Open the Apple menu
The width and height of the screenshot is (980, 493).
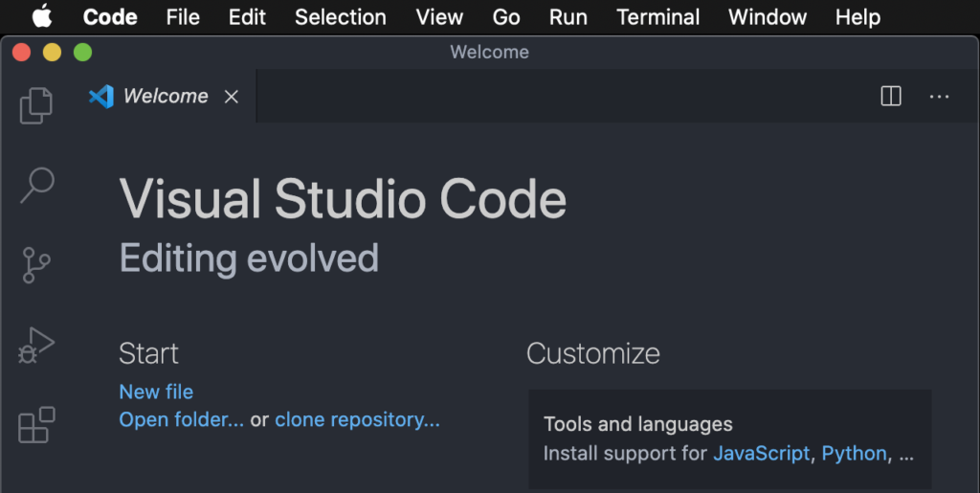pos(42,17)
